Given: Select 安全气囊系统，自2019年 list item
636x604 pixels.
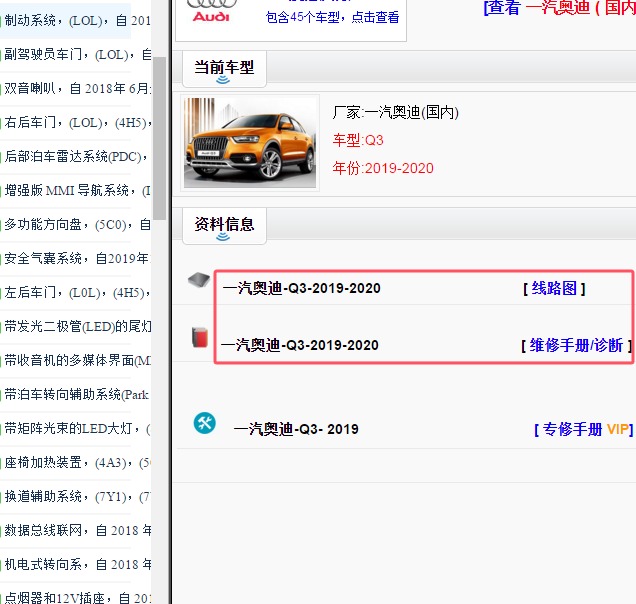Looking at the screenshot, I should pyautogui.click(x=76, y=258).
